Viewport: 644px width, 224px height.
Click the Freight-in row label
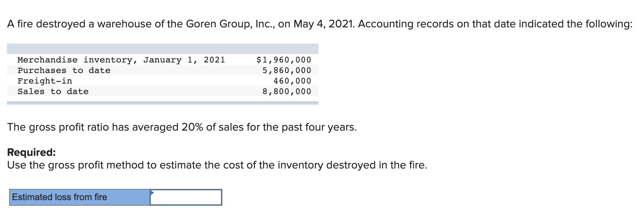point(45,81)
